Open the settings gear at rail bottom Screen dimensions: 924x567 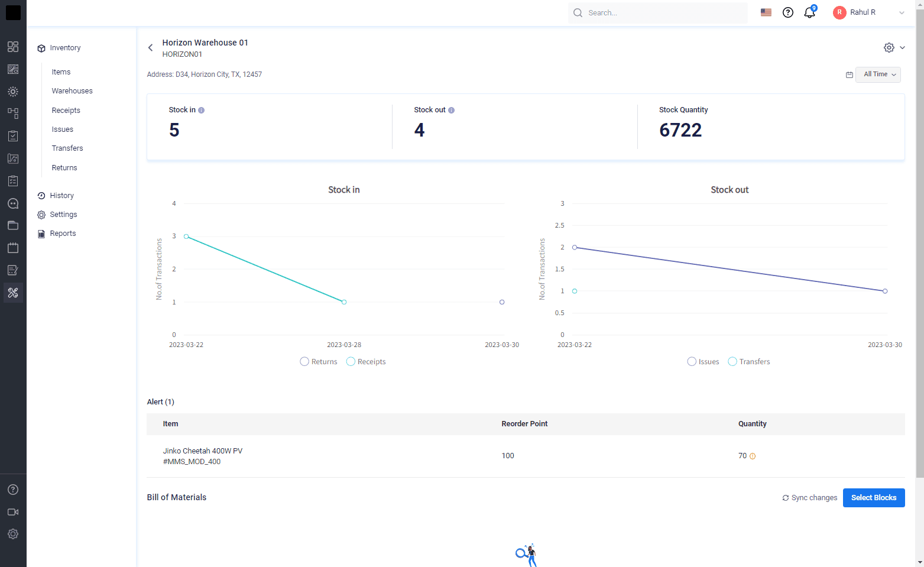[13, 534]
